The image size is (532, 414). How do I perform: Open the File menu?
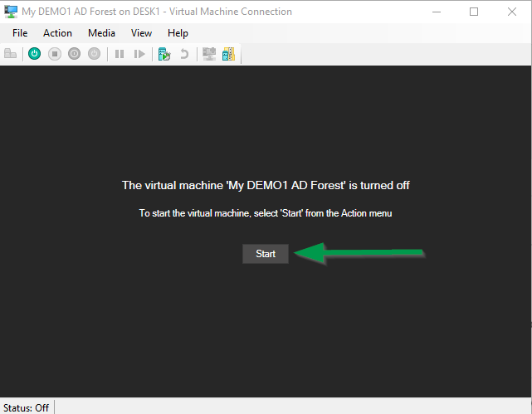[20, 33]
